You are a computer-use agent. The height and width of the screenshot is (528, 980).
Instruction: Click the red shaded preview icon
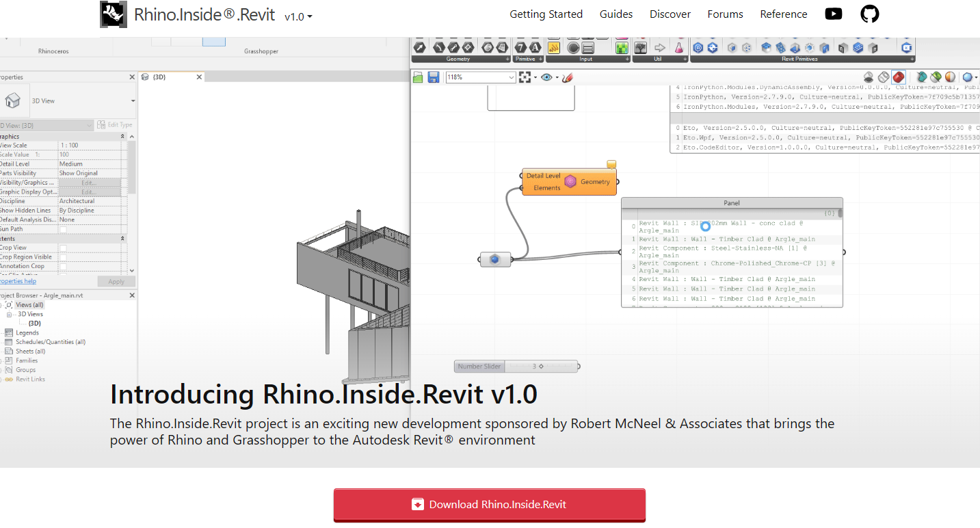(899, 77)
